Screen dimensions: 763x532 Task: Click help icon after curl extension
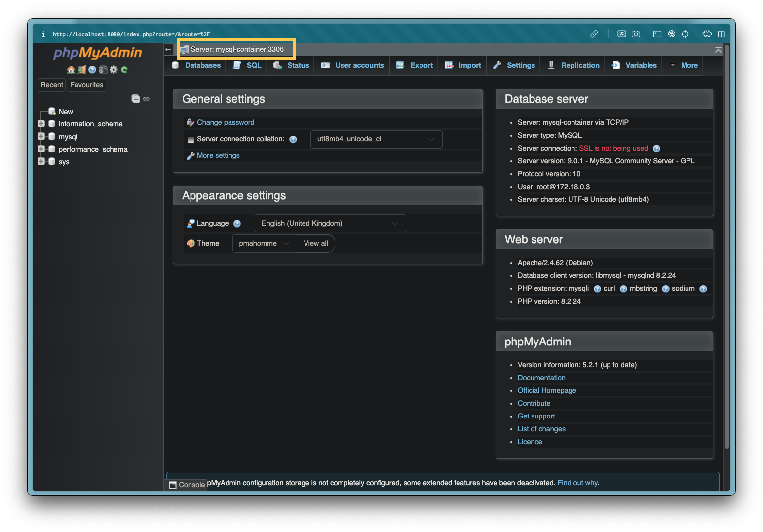point(623,289)
